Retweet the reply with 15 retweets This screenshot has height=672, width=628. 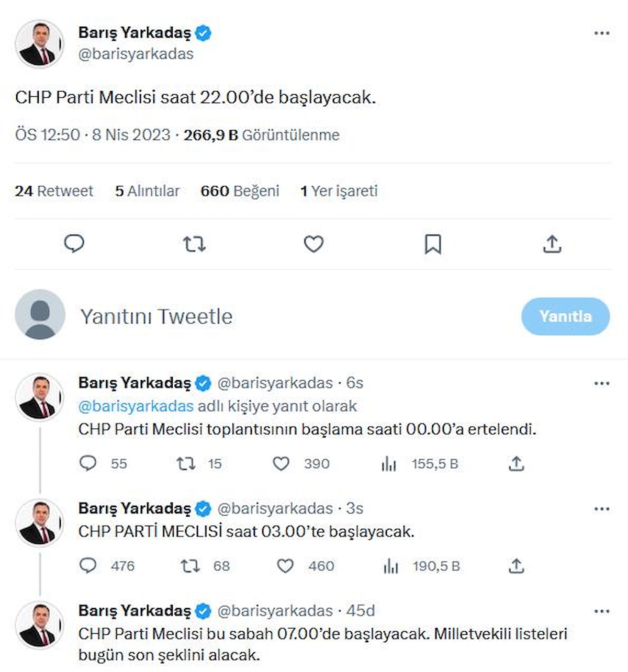[186, 463]
